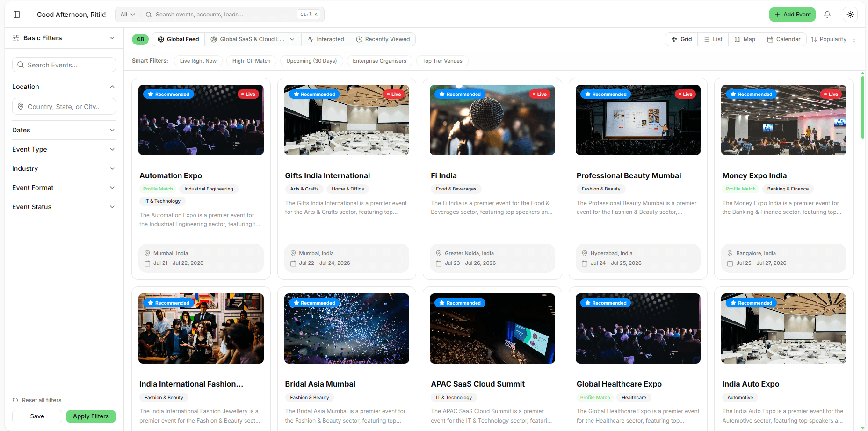Viewport: 868px width, 431px height.
Task: Click Apply Filters button
Action: (91, 416)
